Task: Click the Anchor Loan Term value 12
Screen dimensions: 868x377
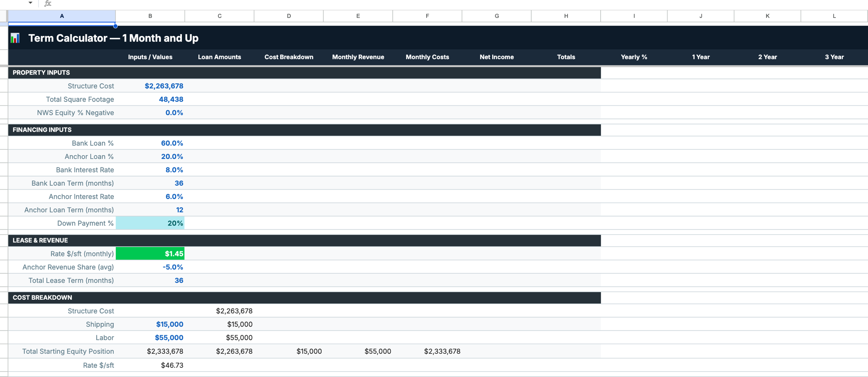Action: pyautogui.click(x=180, y=210)
